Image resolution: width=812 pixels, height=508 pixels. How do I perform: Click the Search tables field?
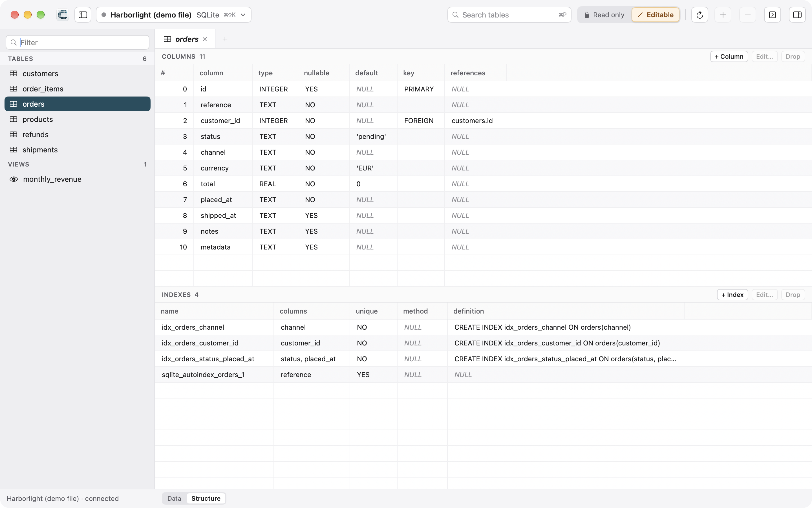click(x=509, y=15)
